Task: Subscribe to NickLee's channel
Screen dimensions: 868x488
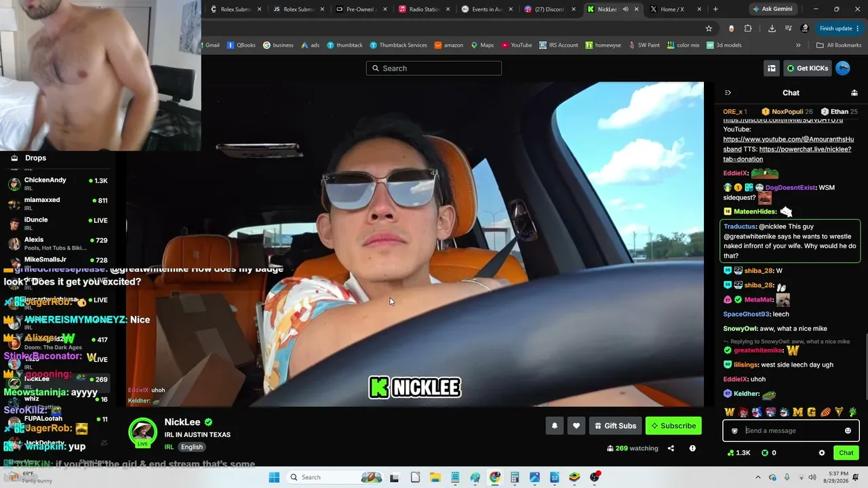Action: [x=673, y=426]
